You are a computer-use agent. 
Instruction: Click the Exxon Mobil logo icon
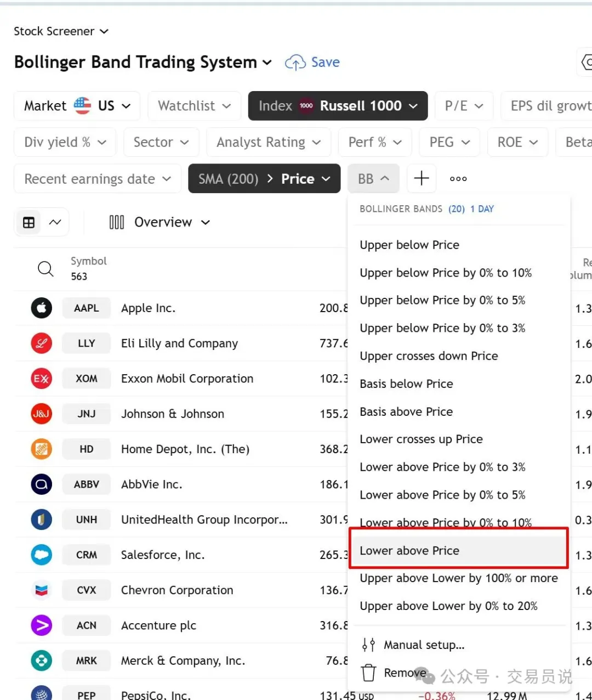[x=42, y=379]
